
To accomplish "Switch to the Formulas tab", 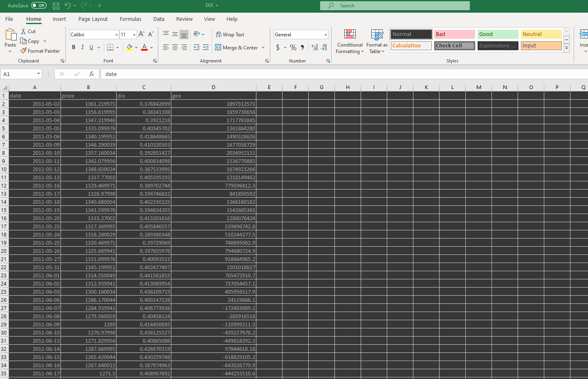I will click(130, 19).
